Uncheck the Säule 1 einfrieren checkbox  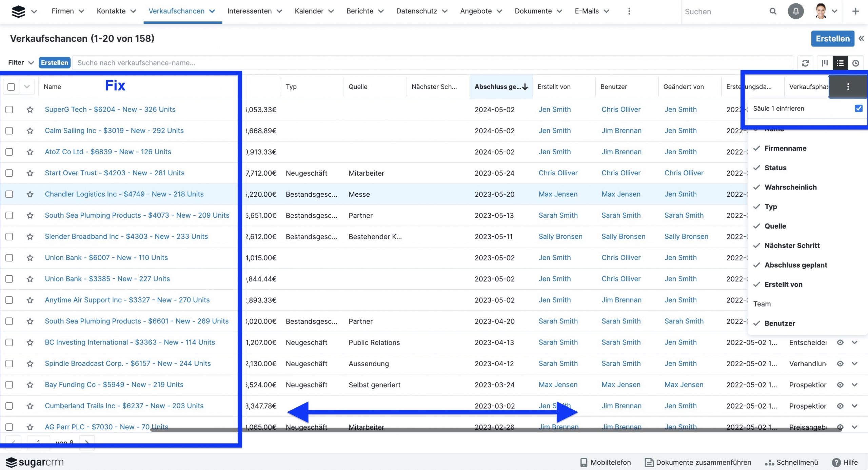(x=859, y=109)
